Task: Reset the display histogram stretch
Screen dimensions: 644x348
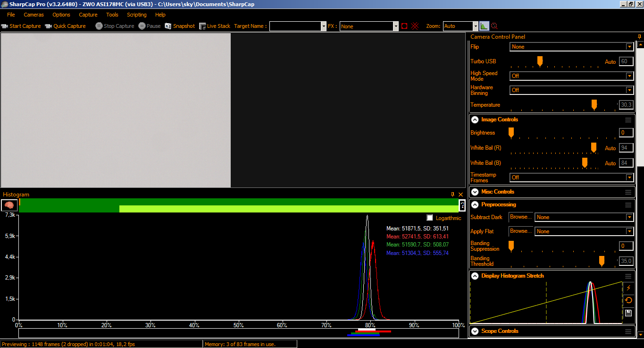Action: click(628, 300)
